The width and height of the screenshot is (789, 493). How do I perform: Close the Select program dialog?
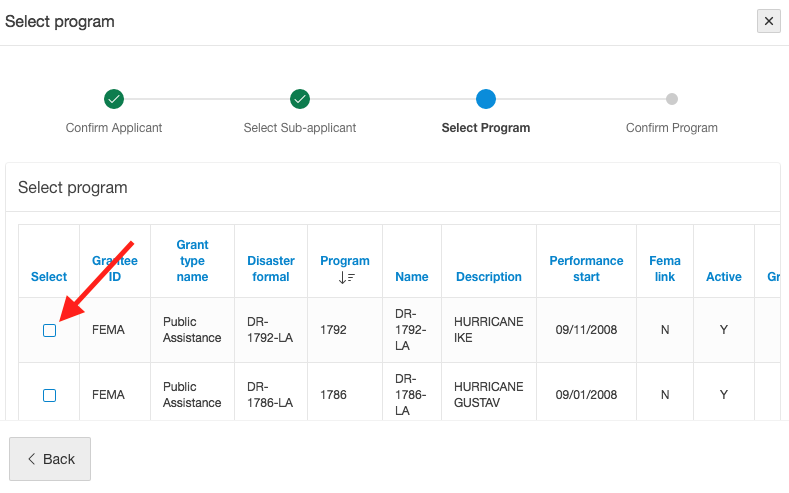coord(768,21)
